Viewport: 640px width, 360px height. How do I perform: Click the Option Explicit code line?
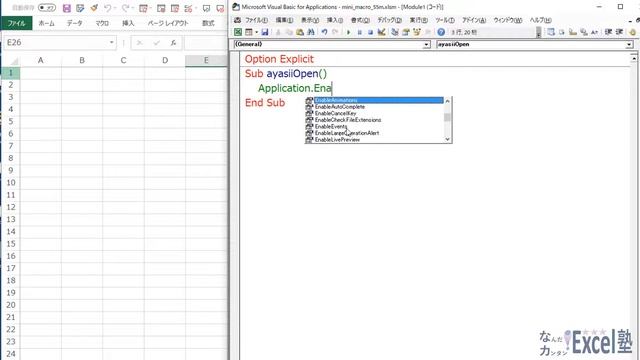coord(279,59)
